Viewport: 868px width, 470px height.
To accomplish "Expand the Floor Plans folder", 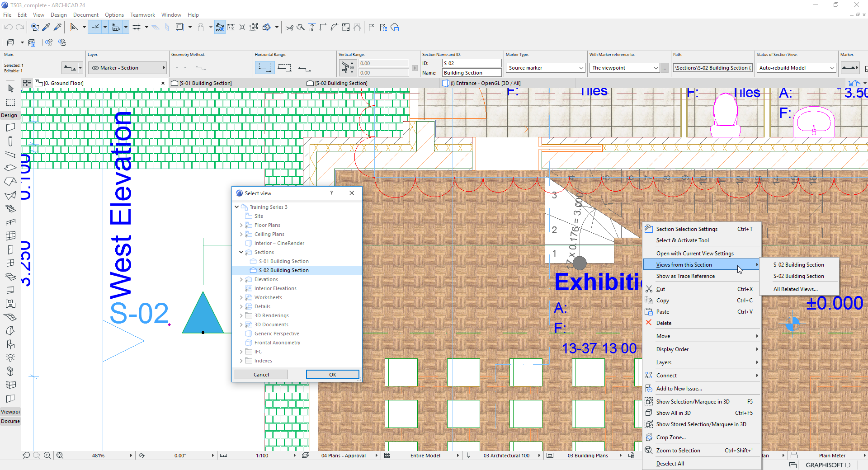I will (x=241, y=225).
